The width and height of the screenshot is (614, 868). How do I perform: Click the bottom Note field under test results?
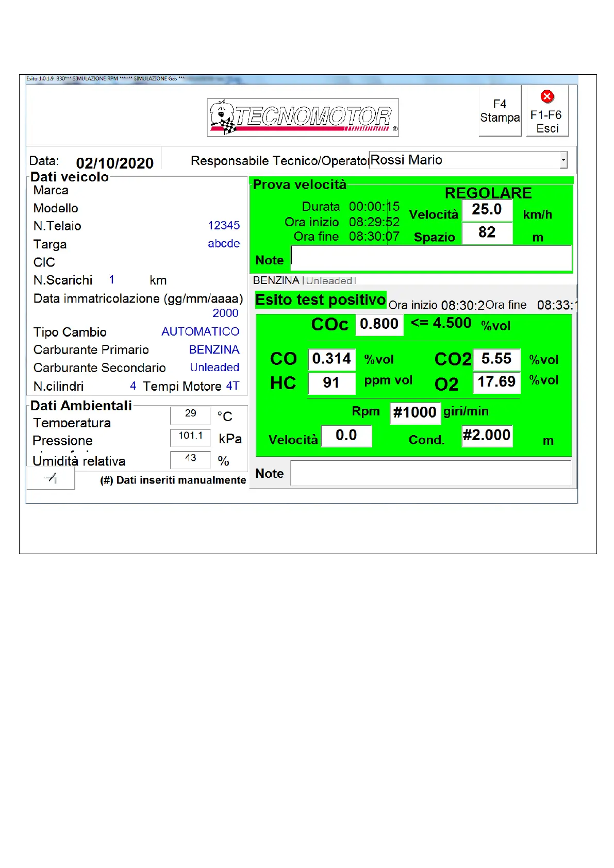tap(430, 473)
